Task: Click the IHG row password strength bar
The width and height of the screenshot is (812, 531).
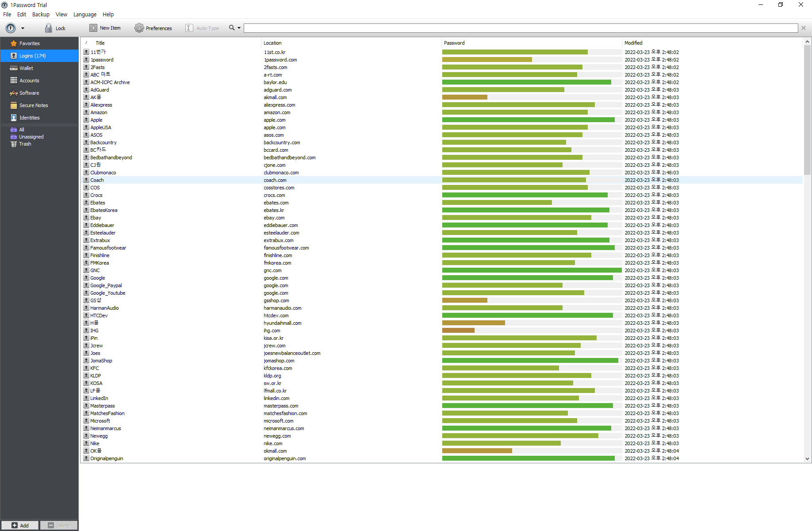Action: 458,331
